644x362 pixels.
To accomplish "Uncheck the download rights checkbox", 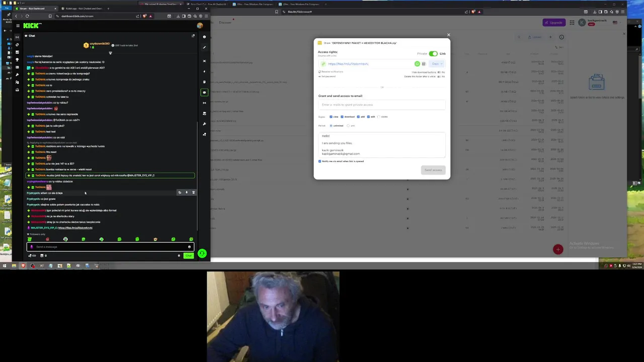I will [342, 117].
